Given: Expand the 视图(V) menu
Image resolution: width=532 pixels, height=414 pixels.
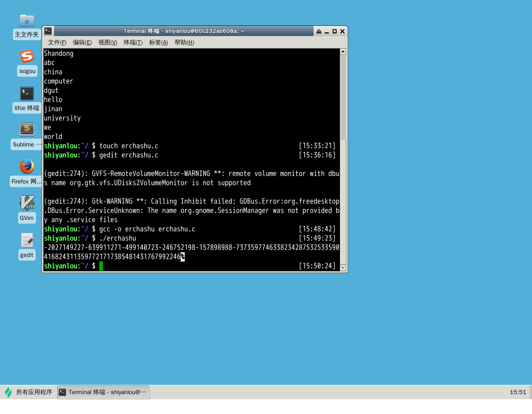Looking at the screenshot, I should [108, 43].
